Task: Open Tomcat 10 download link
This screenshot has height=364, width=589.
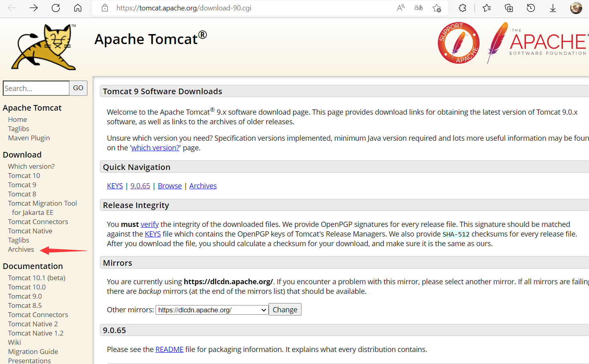Action: pyautogui.click(x=24, y=176)
